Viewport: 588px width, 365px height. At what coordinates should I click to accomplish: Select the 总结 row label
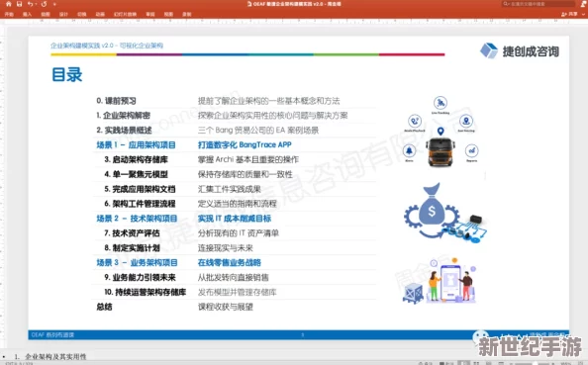pos(104,307)
